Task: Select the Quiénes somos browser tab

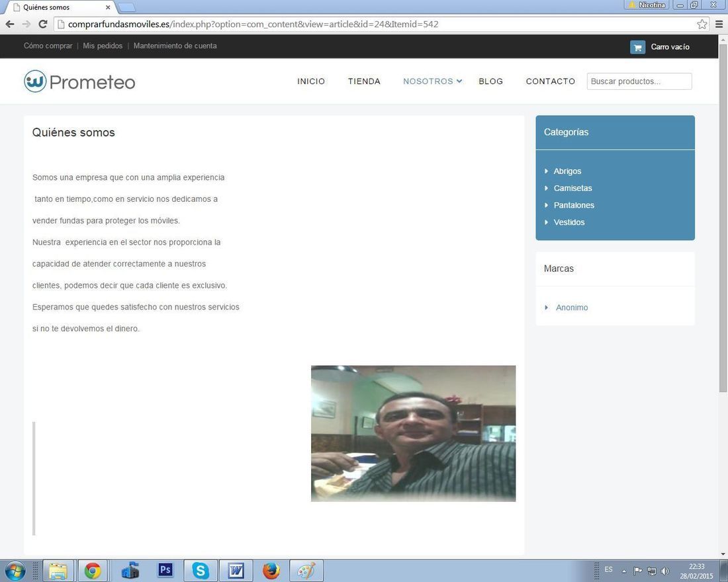Action: point(60,7)
